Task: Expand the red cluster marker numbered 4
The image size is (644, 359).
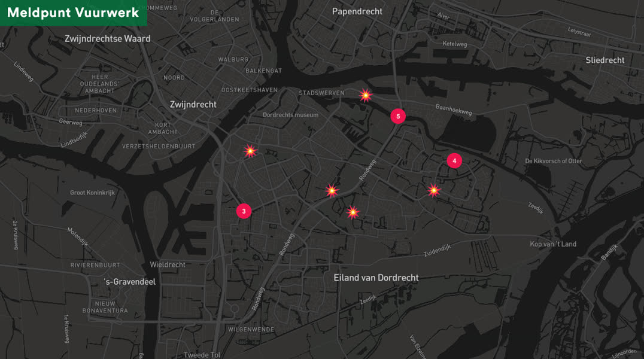Action: pos(454,160)
